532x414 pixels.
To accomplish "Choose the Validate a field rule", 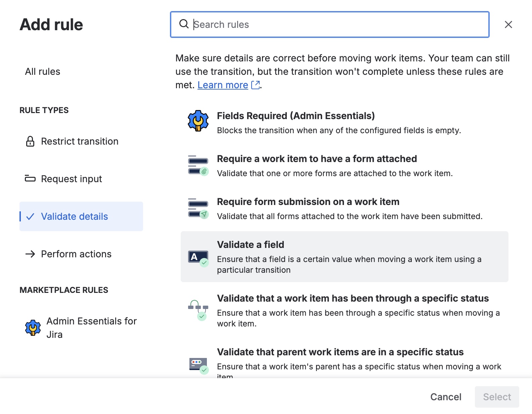I will tap(345, 257).
